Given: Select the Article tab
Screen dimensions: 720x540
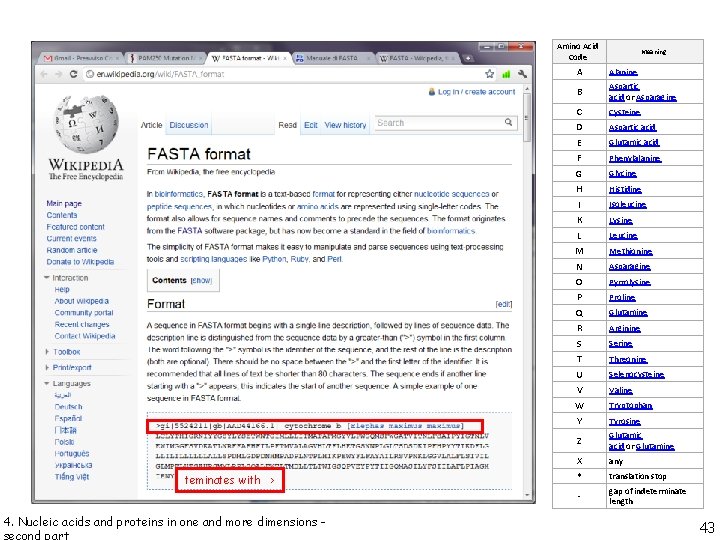Looking at the screenshot, I should point(152,125).
